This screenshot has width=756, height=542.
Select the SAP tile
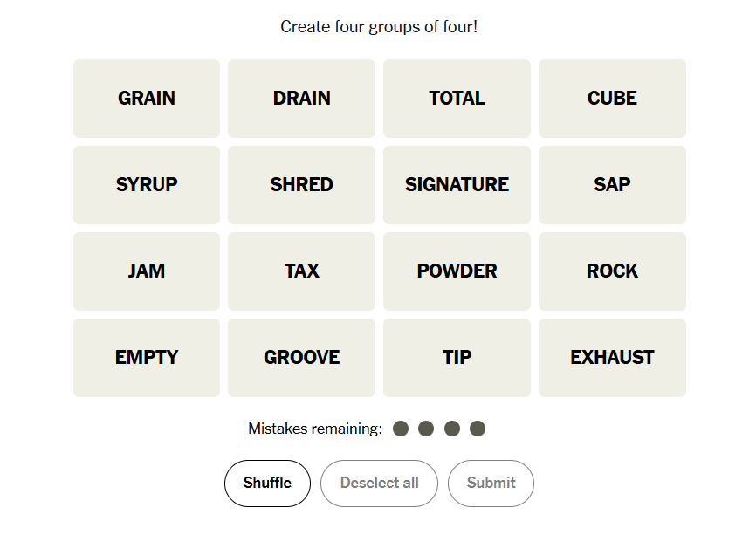[x=612, y=185]
